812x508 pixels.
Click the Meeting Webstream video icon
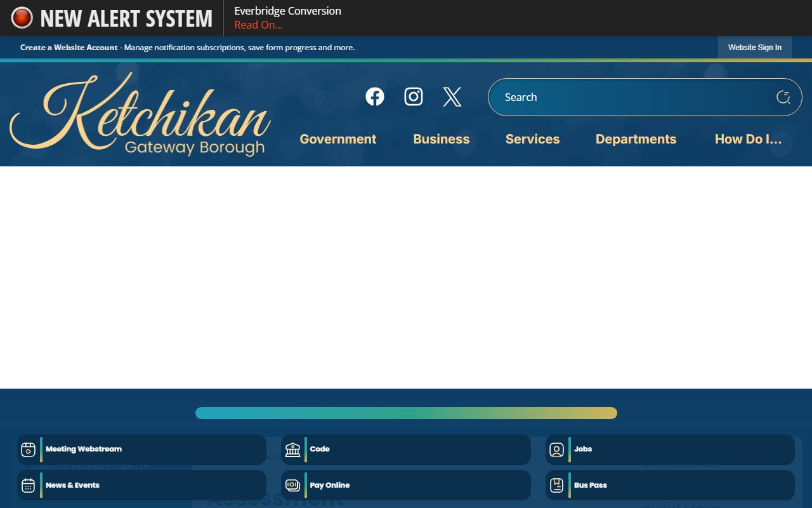point(28,450)
